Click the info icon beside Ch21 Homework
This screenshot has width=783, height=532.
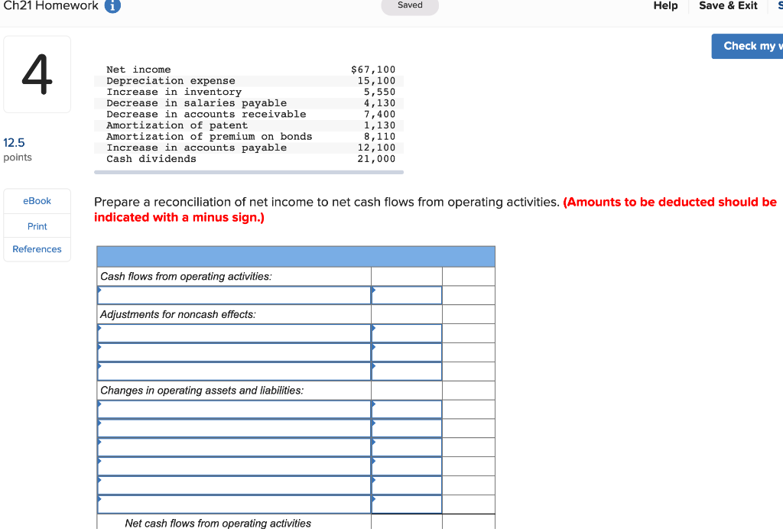pos(112,5)
